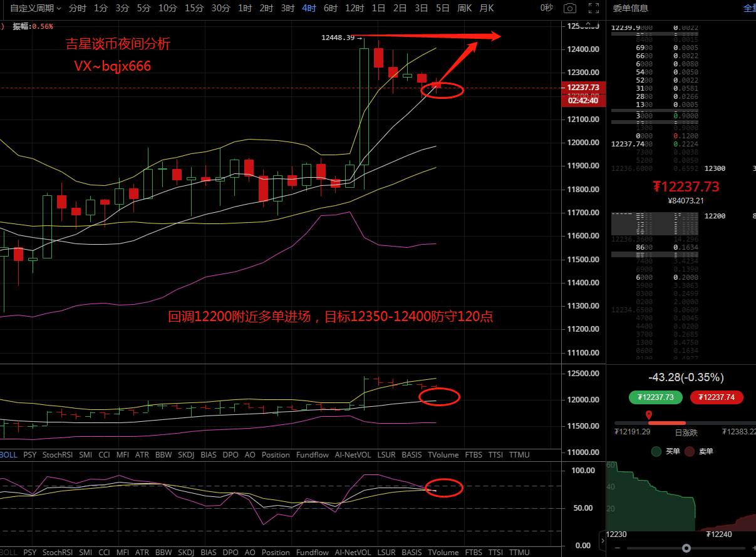Take a chart screenshot with the camera icon

(x=569, y=8)
